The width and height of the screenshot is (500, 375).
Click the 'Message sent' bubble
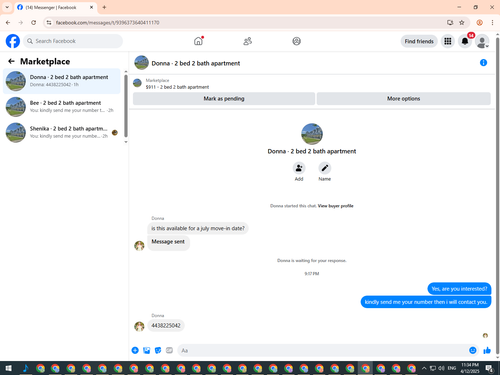point(168,242)
